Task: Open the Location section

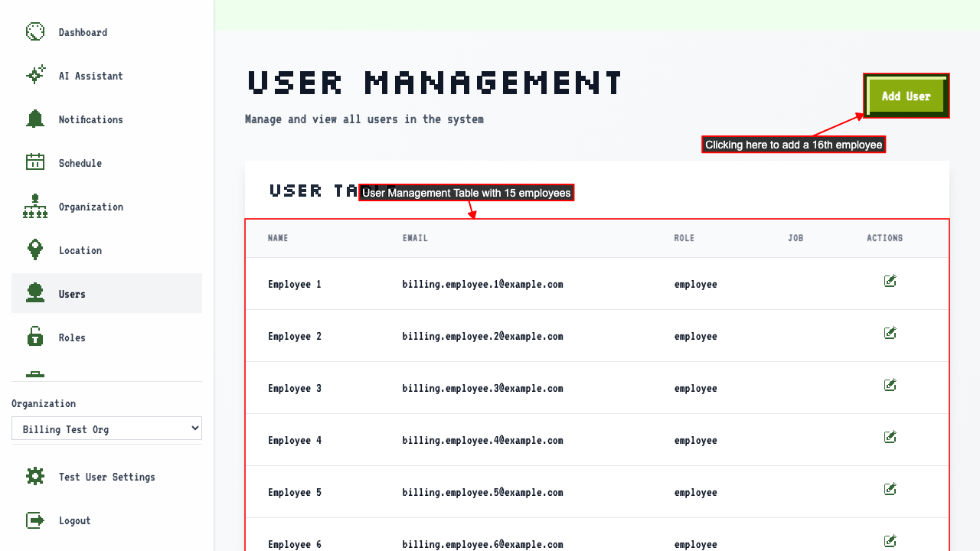Action: tap(106, 250)
